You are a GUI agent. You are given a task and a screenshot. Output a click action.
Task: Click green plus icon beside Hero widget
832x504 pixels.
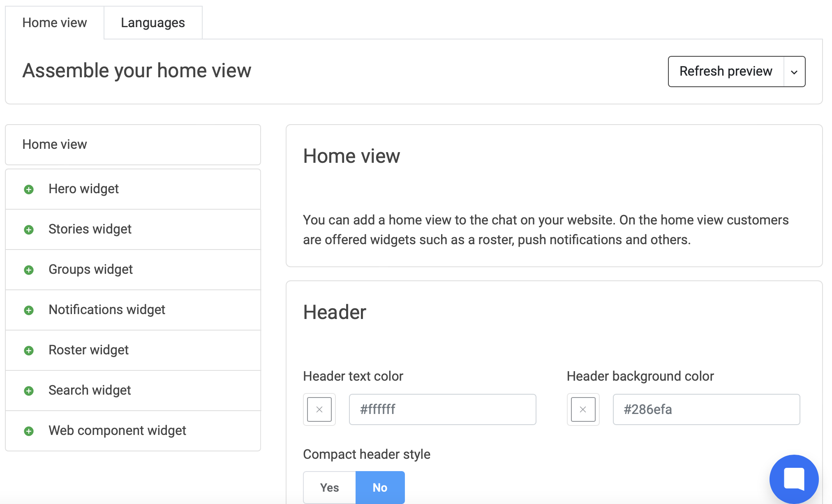[29, 190]
